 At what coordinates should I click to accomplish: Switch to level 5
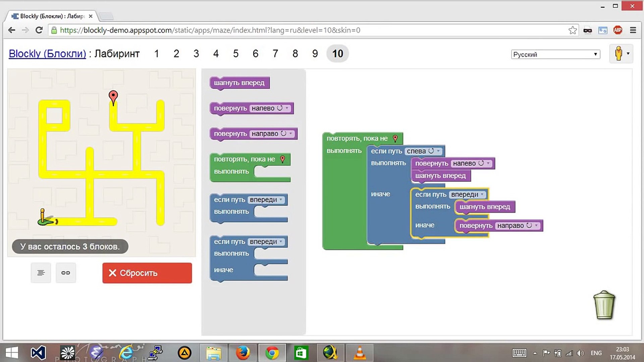pos(236,54)
